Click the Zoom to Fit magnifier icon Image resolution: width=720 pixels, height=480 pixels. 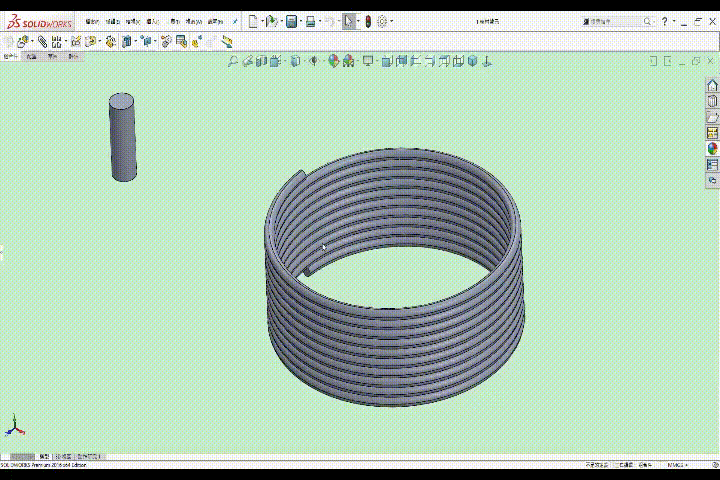point(233,61)
